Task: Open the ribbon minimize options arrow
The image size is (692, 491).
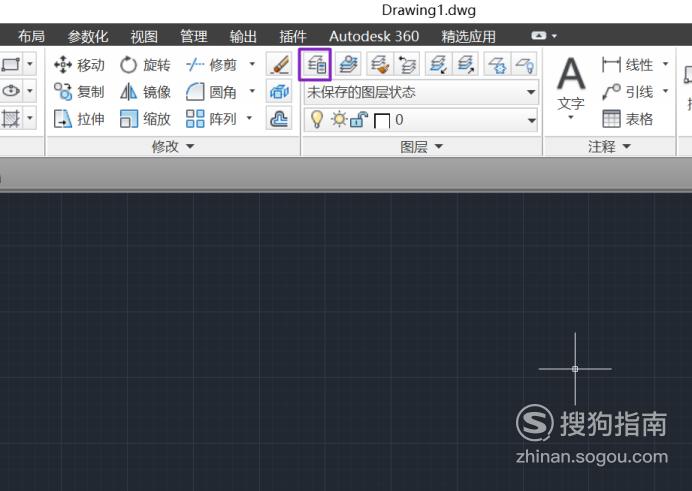Action: pos(554,36)
